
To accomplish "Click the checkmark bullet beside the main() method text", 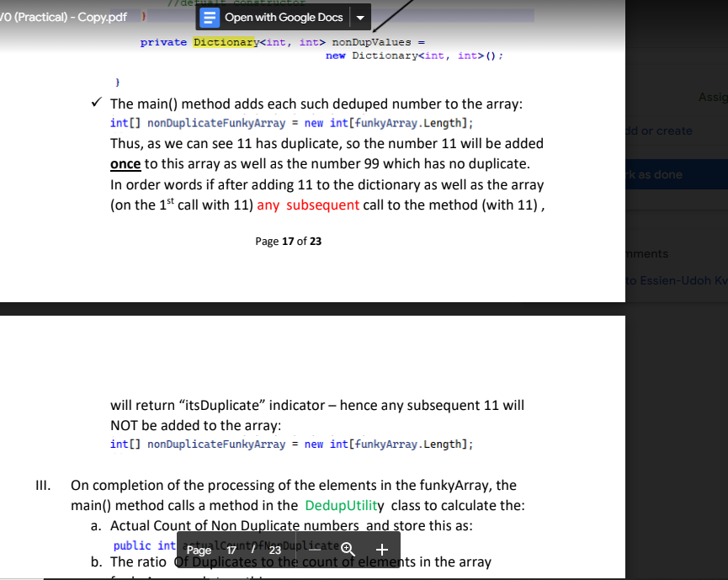I will (95, 102).
